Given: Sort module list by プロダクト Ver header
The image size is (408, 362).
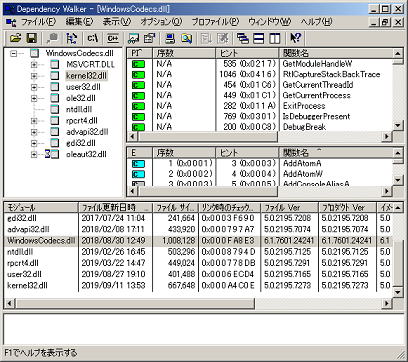Looking at the screenshot, I should (x=348, y=208).
